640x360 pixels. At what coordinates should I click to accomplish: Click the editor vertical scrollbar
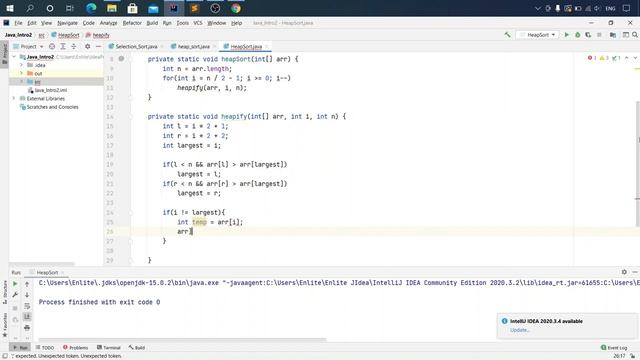pyautogui.click(x=638, y=163)
